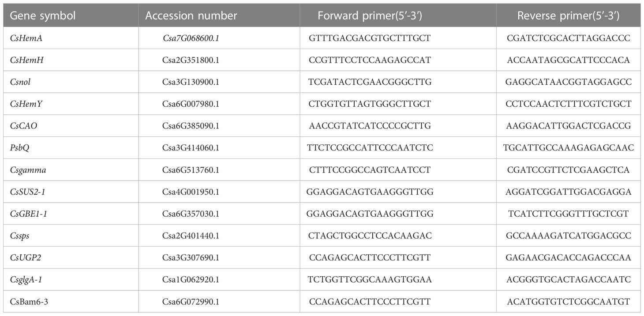This screenshot has height=316, width=644.
Task: Click the Accession number column header
Action: [191, 16]
